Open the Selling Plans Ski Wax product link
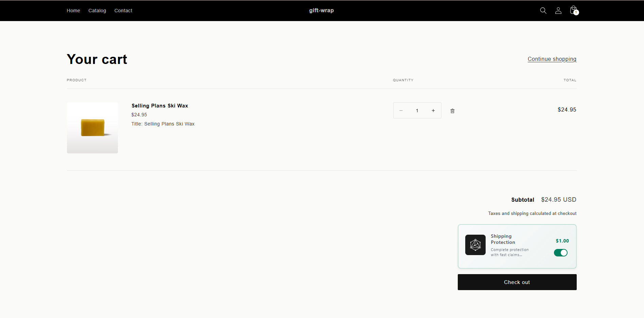The height and width of the screenshot is (318, 644). pos(159,105)
